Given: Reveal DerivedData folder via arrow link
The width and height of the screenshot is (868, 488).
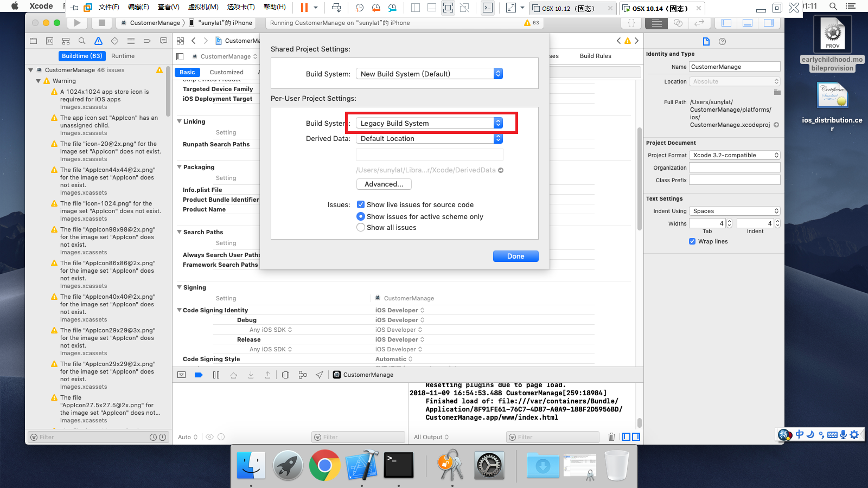Looking at the screenshot, I should pyautogui.click(x=501, y=170).
